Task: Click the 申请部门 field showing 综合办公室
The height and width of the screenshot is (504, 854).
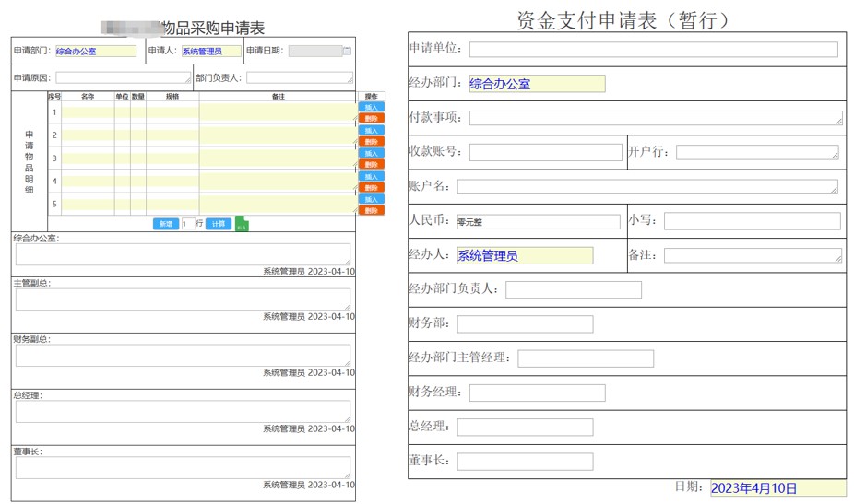Action: [x=96, y=52]
